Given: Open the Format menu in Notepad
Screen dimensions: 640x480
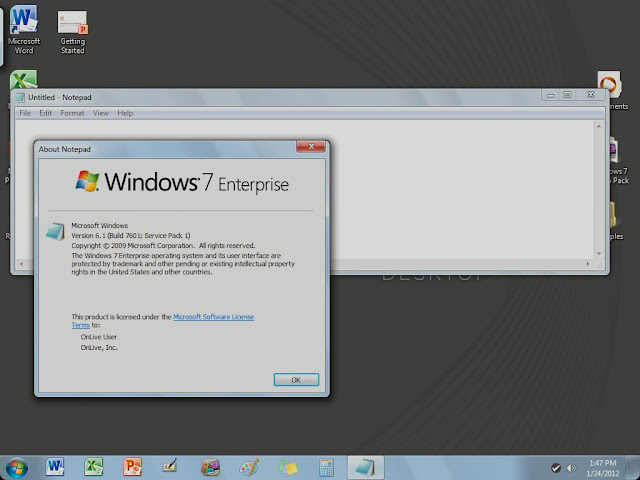Looking at the screenshot, I should [x=72, y=113].
